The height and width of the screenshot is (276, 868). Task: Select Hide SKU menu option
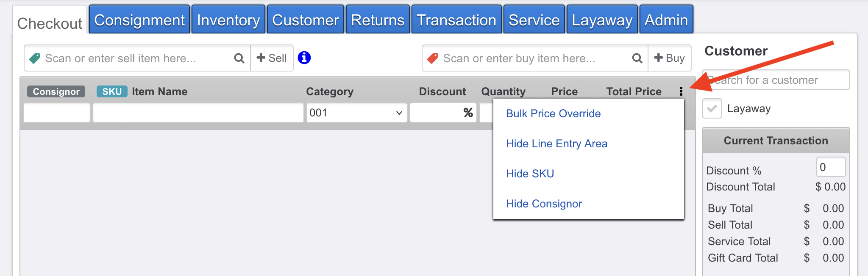pyautogui.click(x=530, y=174)
